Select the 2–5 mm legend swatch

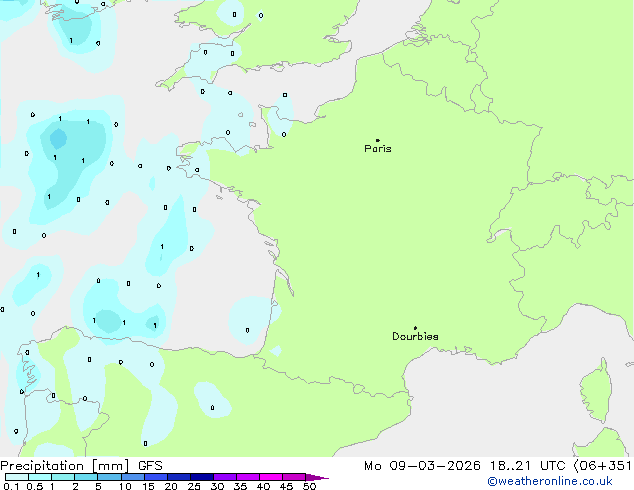click(x=86, y=477)
